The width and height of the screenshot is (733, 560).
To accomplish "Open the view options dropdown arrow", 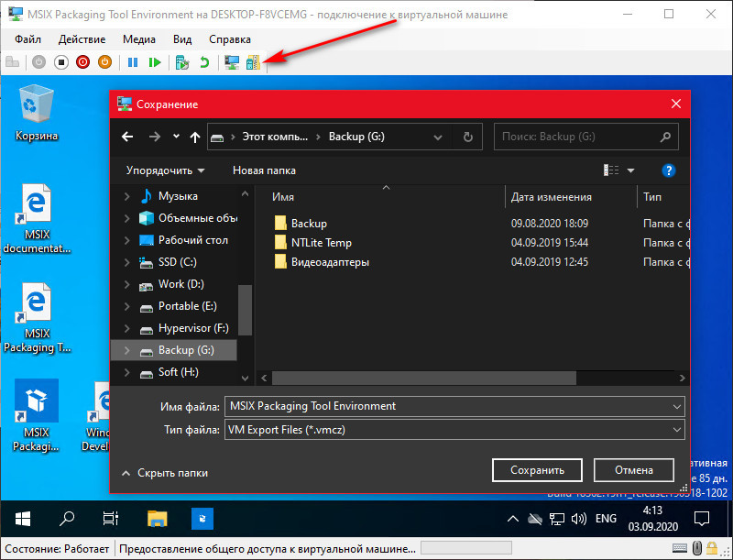I will pos(630,170).
